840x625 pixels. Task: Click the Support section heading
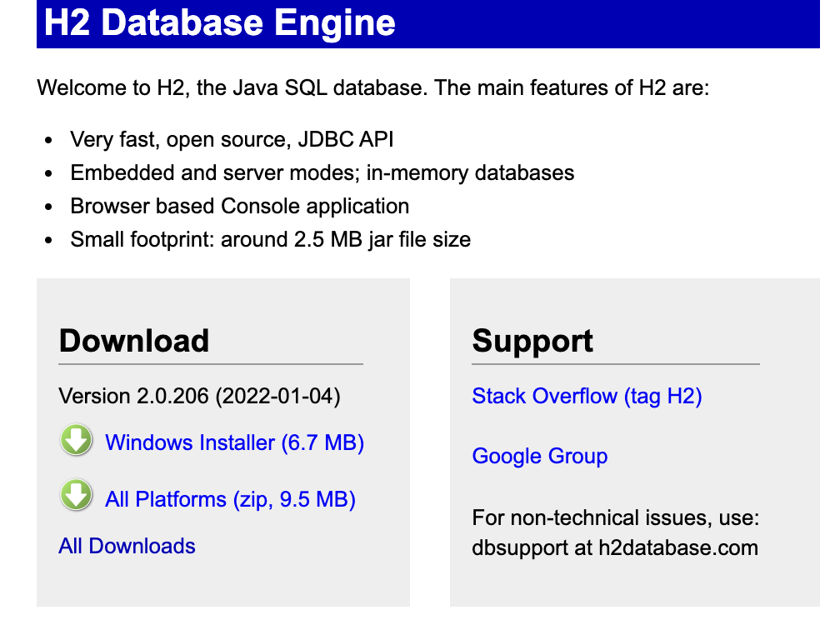click(x=532, y=341)
